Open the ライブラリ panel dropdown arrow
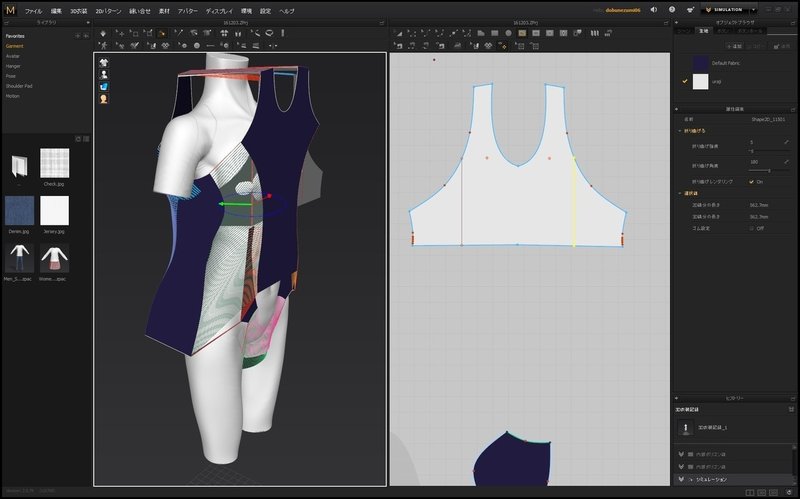 [88, 23]
